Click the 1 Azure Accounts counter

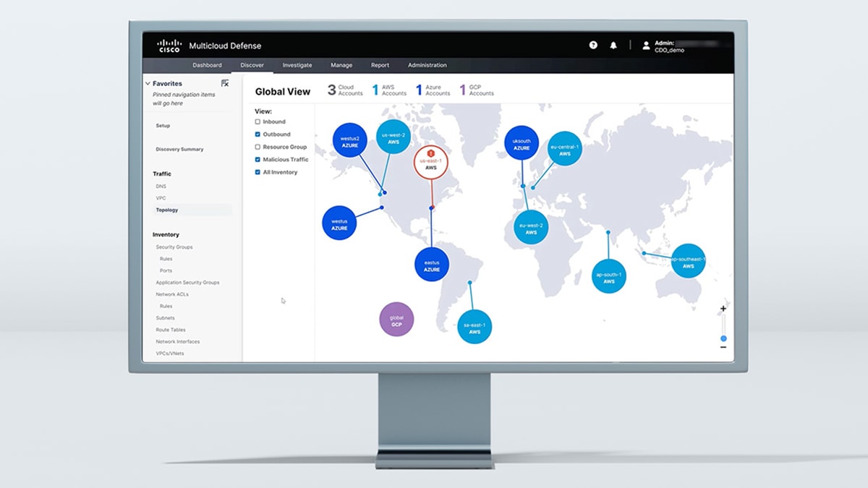point(433,90)
